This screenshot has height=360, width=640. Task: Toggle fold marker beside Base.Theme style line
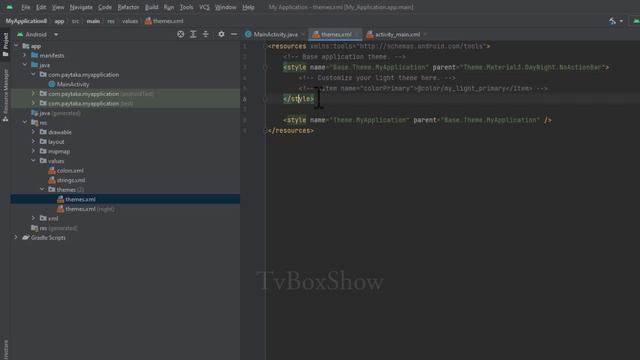click(265, 67)
